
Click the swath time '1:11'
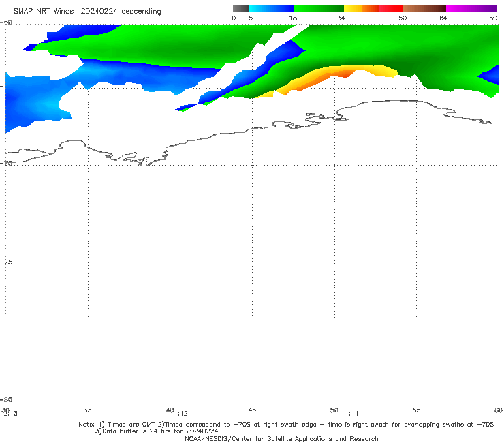(351, 414)
